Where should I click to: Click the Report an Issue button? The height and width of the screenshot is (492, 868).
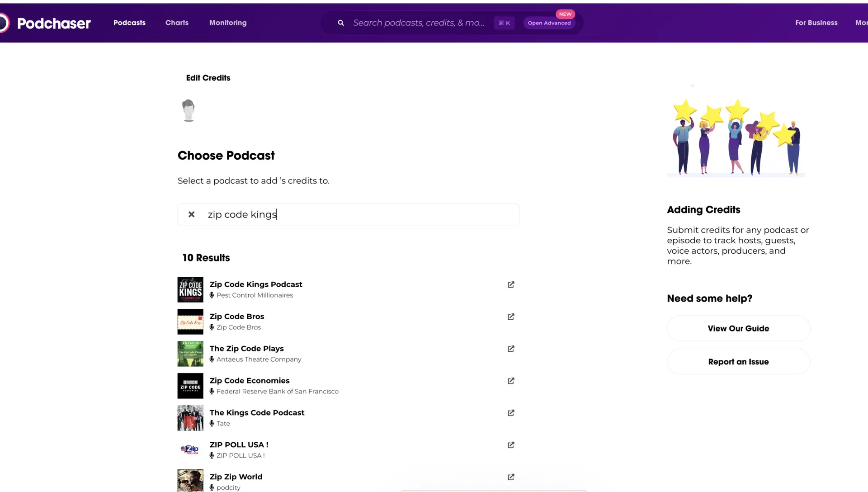point(738,361)
